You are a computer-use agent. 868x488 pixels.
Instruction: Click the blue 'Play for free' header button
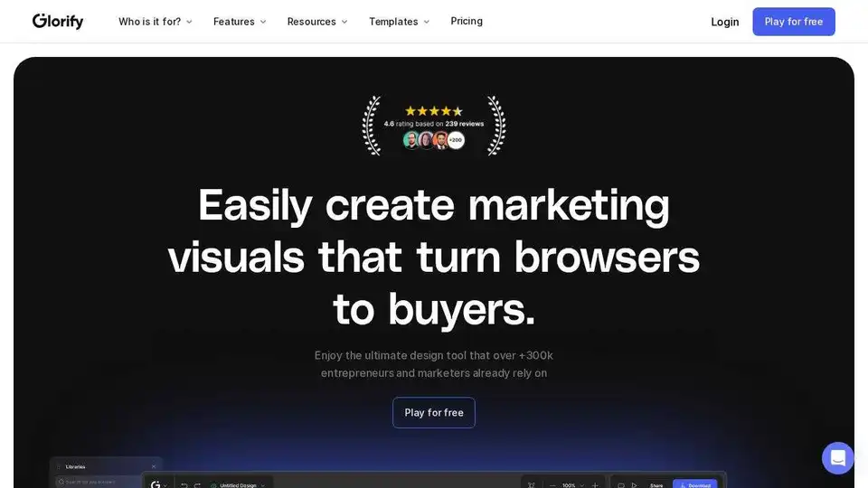pos(793,22)
